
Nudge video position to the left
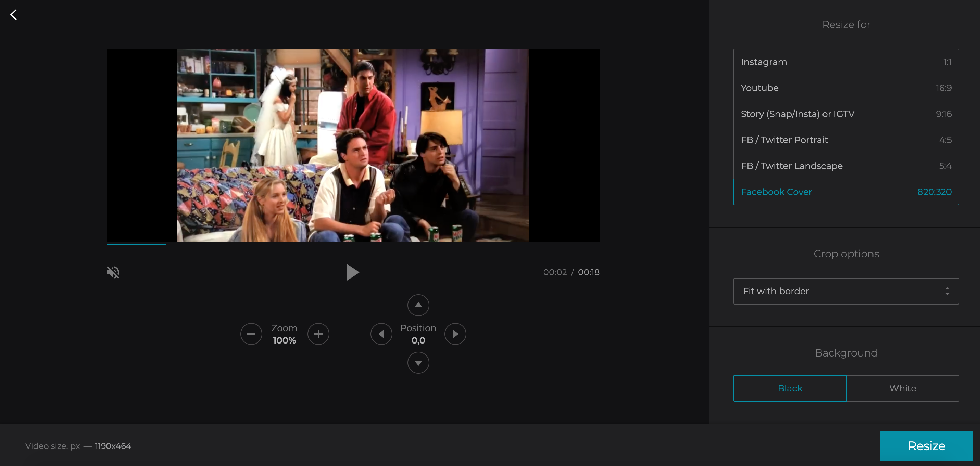(381, 334)
